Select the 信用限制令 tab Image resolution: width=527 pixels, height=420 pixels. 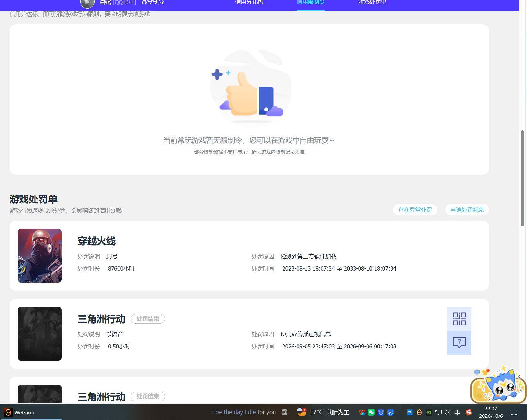point(310,2)
